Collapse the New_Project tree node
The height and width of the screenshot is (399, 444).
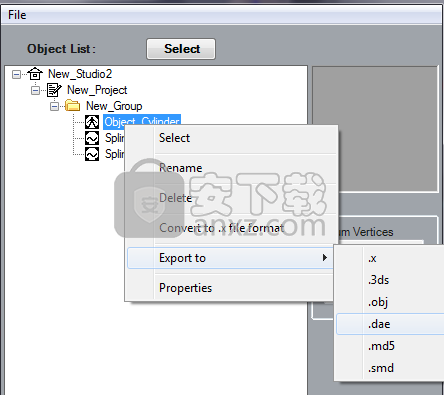pos(35,90)
